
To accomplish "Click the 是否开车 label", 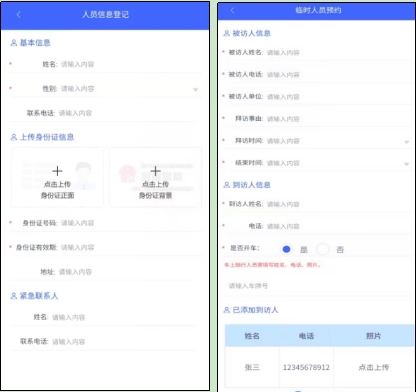I will [245, 248].
